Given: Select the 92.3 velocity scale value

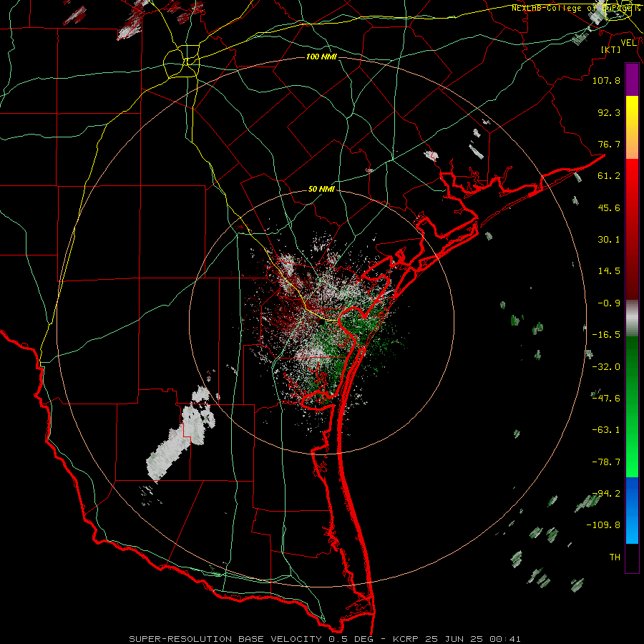Looking at the screenshot, I should tap(609, 112).
